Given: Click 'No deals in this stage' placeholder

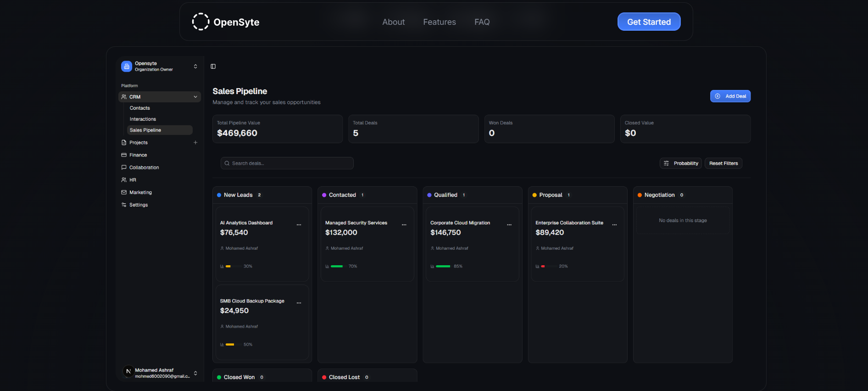Looking at the screenshot, I should tap(683, 221).
